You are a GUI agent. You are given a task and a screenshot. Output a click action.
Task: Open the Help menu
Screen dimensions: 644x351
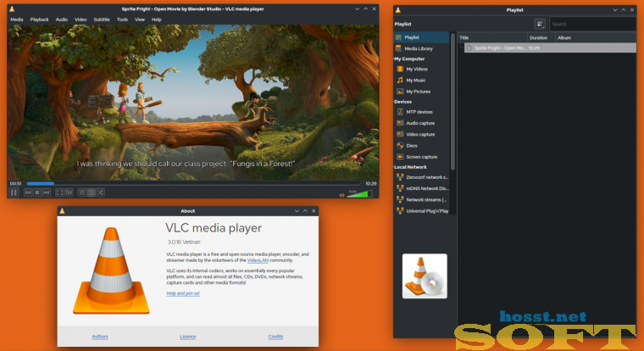click(x=157, y=19)
